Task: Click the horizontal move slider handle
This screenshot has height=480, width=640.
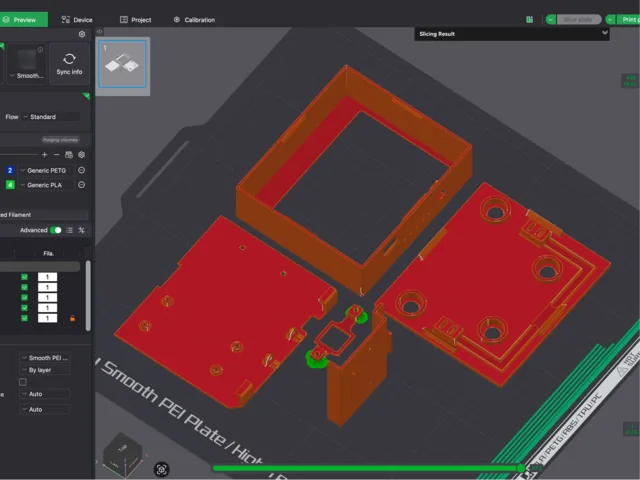Action: coord(521,468)
